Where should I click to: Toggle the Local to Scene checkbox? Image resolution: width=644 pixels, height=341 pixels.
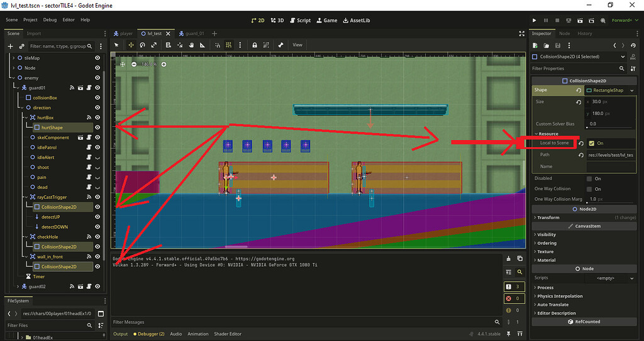[x=591, y=143]
